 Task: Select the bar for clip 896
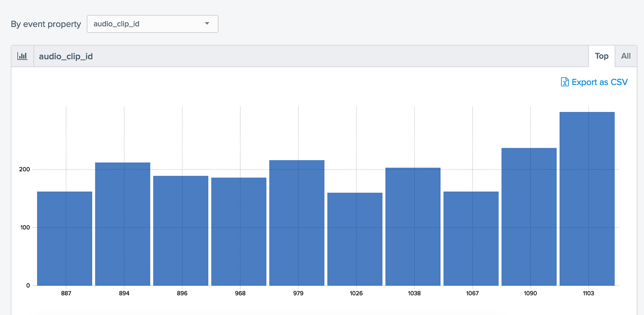(181, 231)
